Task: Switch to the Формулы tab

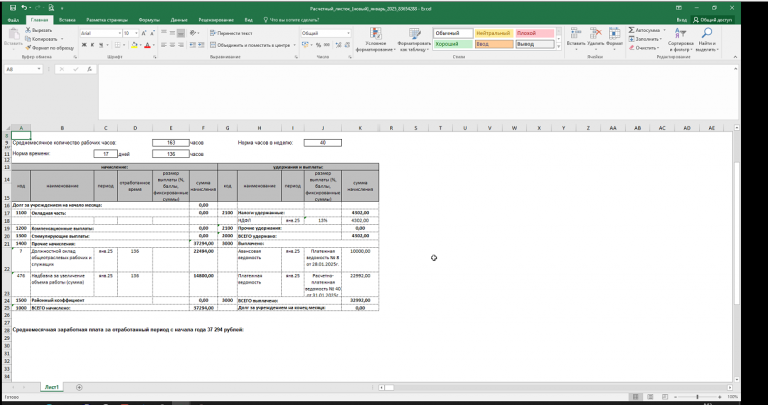Action: tap(149, 20)
